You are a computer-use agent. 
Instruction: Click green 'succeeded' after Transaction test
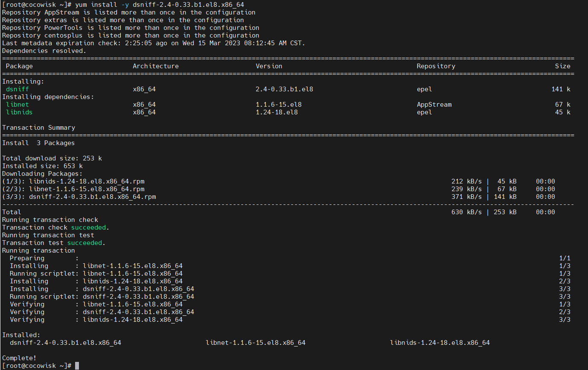coord(84,243)
